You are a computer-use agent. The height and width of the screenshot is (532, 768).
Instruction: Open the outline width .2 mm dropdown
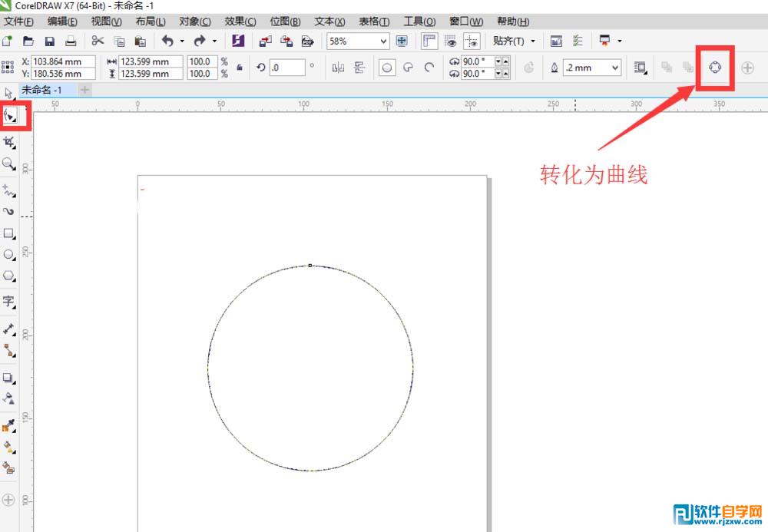coord(617,68)
